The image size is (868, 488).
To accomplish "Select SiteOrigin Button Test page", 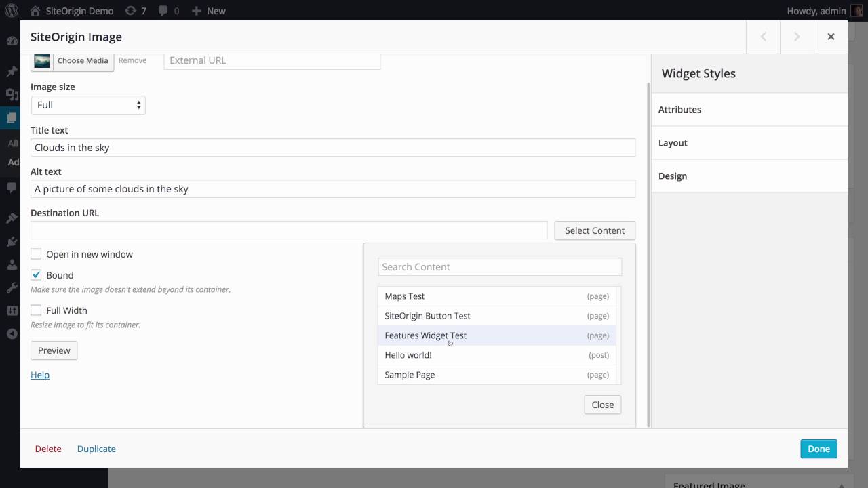I will (497, 316).
